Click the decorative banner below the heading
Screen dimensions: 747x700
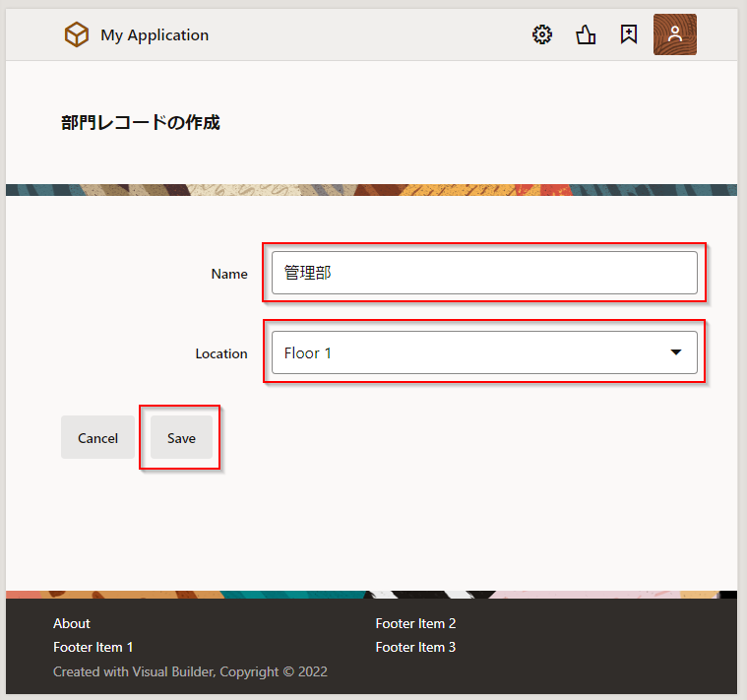click(372, 189)
